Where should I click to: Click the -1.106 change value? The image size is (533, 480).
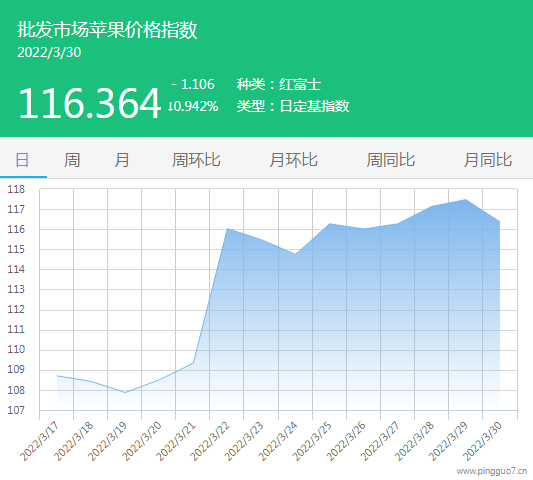[x=193, y=84]
